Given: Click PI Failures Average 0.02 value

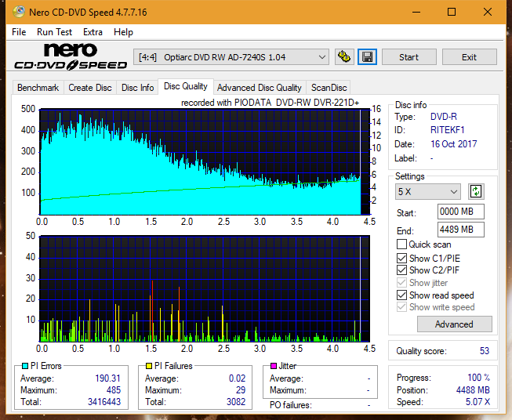Looking at the screenshot, I should (x=237, y=378).
